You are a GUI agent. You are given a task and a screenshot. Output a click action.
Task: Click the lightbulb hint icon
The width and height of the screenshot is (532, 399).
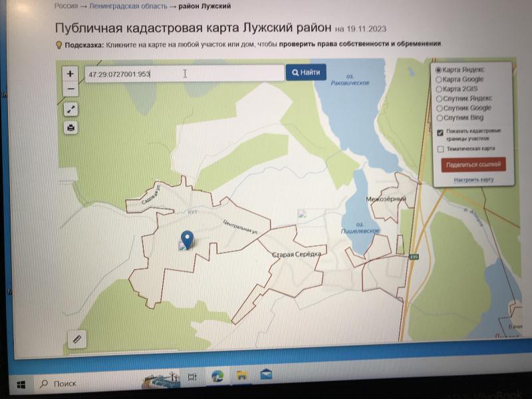59,45
